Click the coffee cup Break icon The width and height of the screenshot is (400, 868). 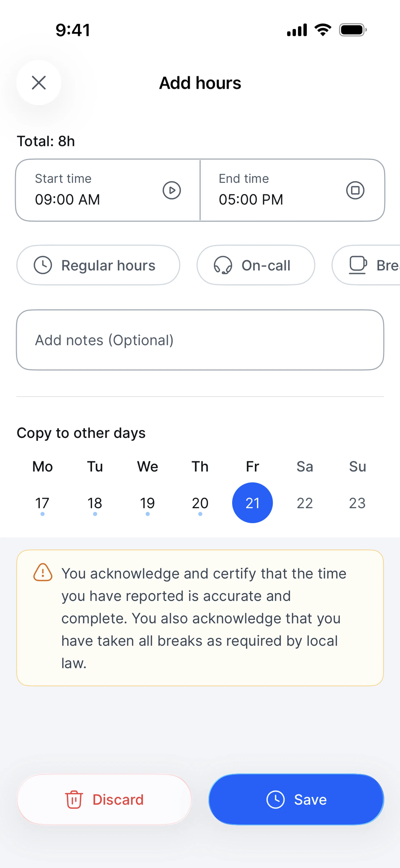357,265
